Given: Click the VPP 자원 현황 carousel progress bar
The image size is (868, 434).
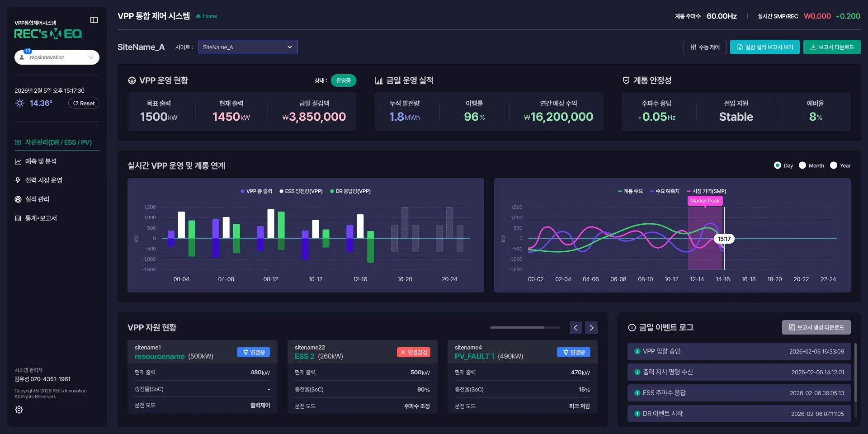Looking at the screenshot, I should click(525, 327).
